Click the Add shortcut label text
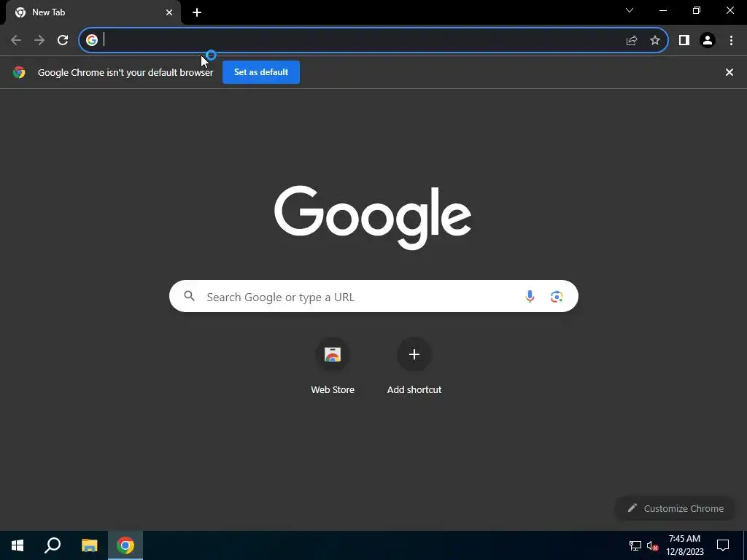Viewport: 747px width, 560px height. click(414, 389)
